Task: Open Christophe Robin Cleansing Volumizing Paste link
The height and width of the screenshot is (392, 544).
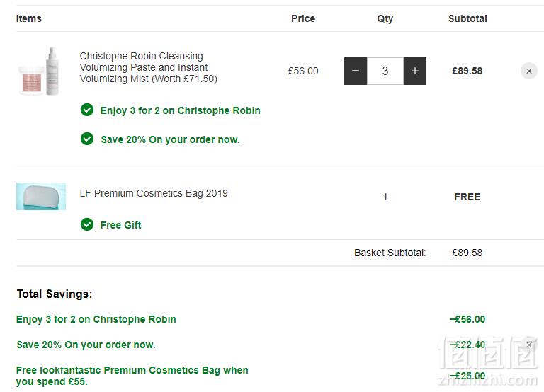Action: [149, 67]
